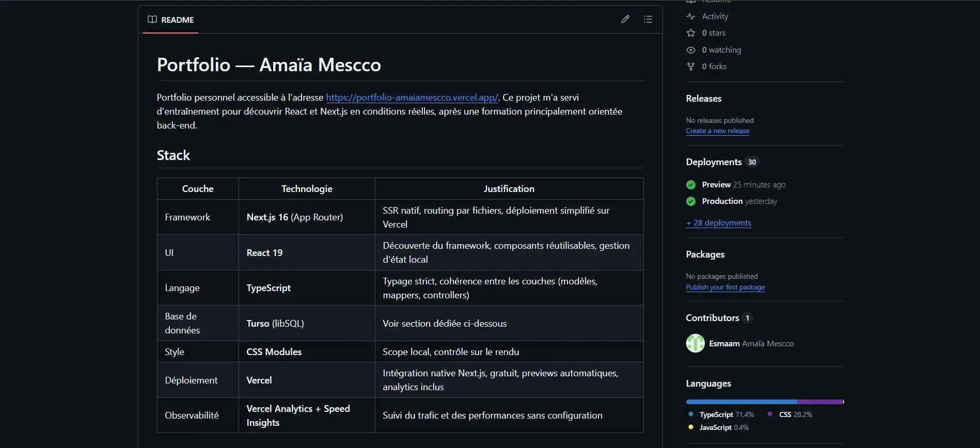This screenshot has height=448, width=980.
Task: Click Publish your first package
Action: coord(725,287)
